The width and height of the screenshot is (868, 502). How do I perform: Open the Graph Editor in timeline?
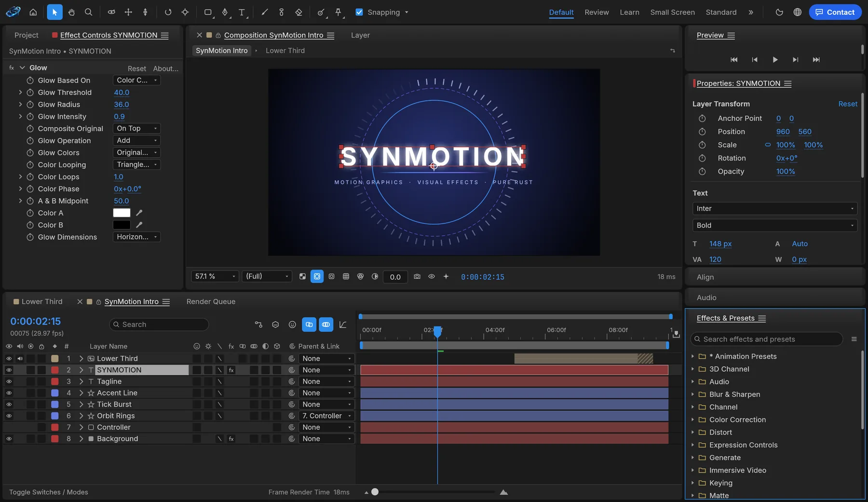(343, 325)
